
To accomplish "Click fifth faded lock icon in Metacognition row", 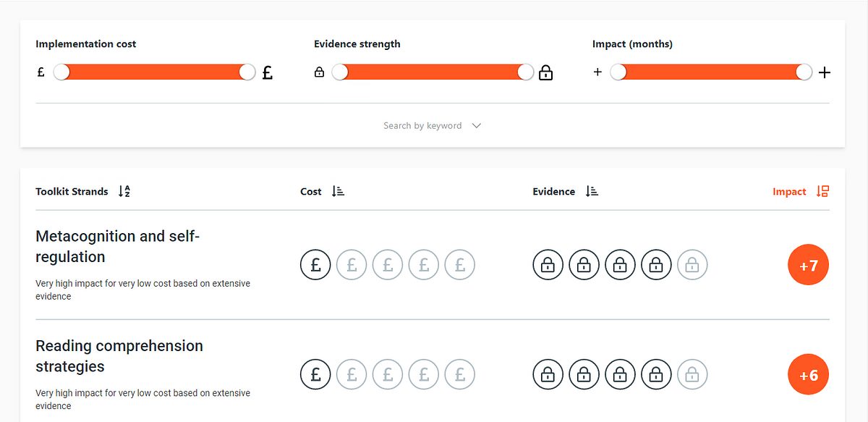I will coord(692,265).
